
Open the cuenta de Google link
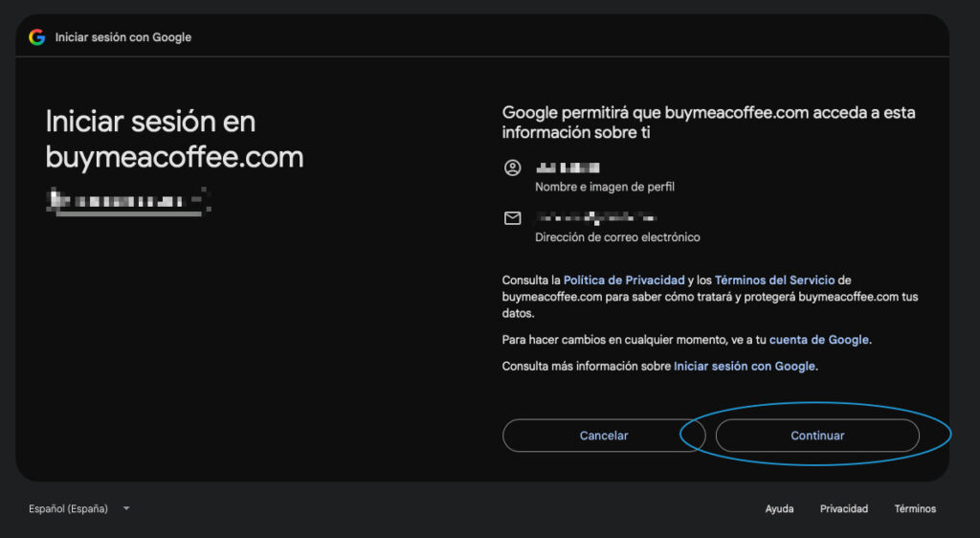tap(819, 340)
